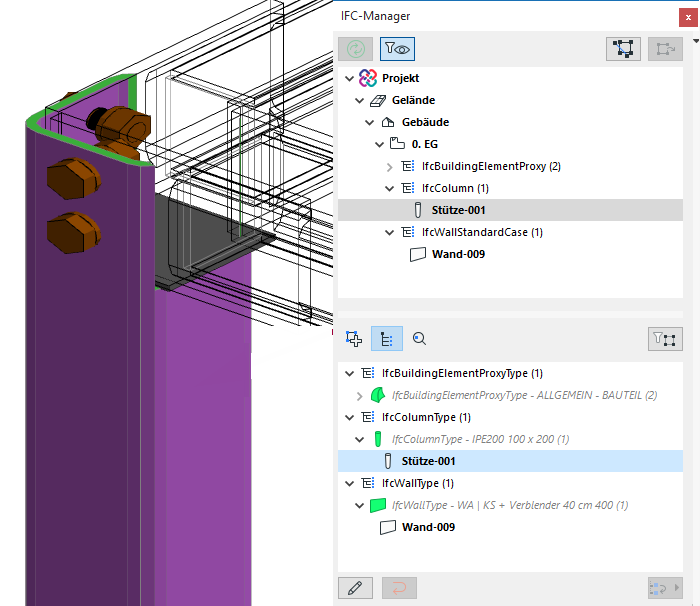Click the magnifier search icon
Screen dimensions: 700x606
point(419,339)
